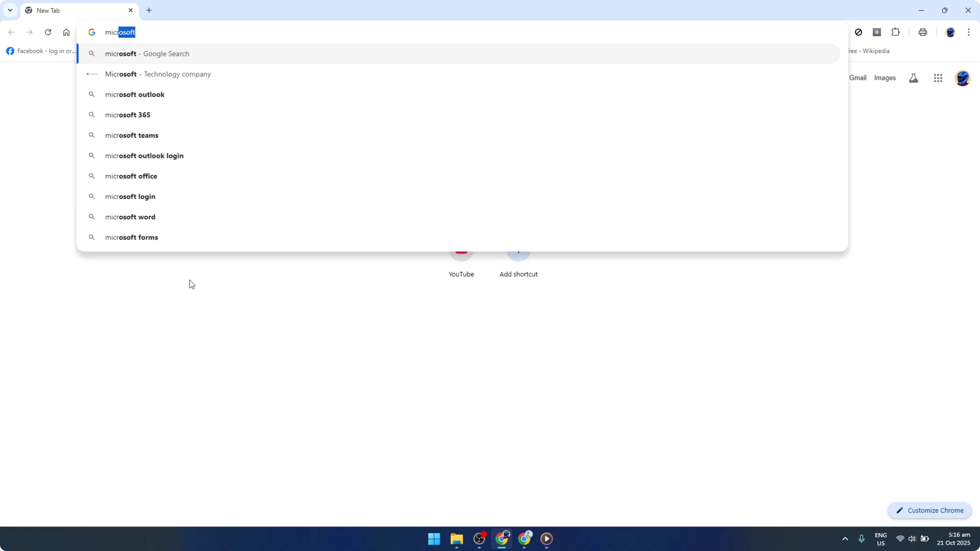The width and height of the screenshot is (980, 551).
Task: Pick the 'microsoft office' suggestion
Action: coord(458,176)
